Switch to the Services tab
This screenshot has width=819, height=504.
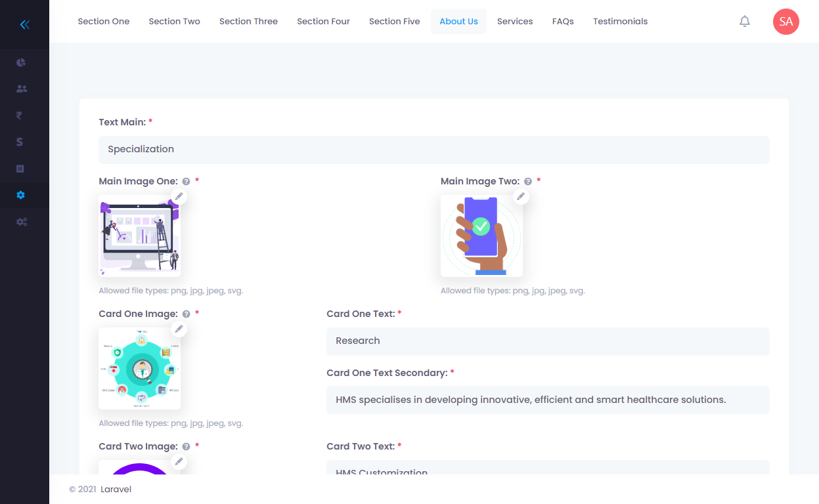pos(514,22)
